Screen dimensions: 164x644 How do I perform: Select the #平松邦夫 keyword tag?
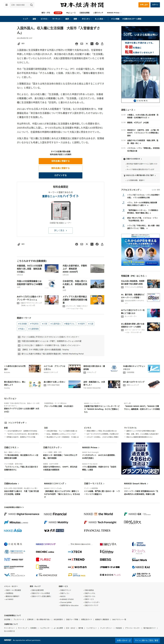(34, 324)
